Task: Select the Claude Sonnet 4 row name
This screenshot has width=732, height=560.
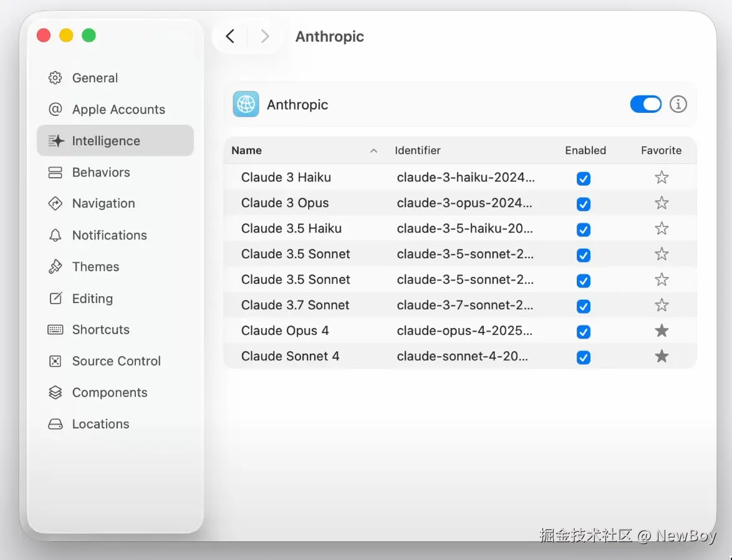Action: (x=290, y=356)
